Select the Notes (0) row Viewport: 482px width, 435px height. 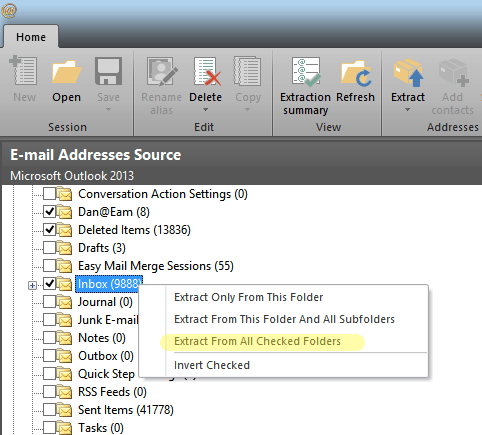pyautogui.click(x=102, y=338)
